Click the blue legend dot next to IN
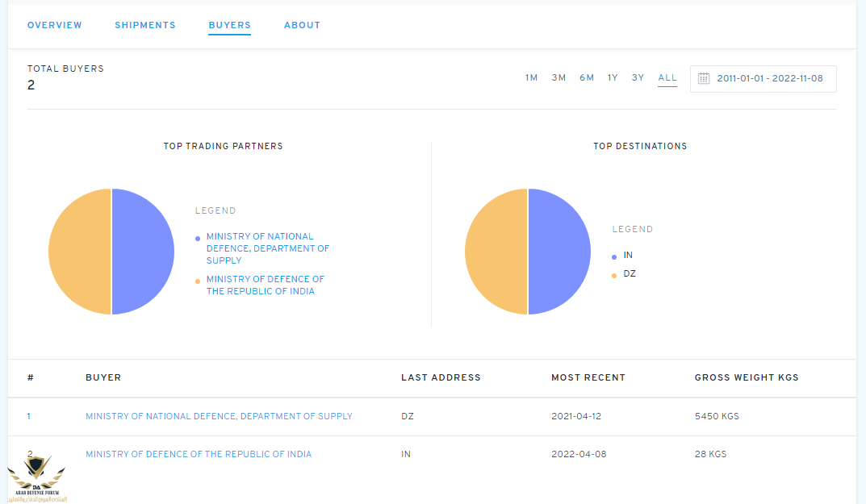 tap(614, 256)
